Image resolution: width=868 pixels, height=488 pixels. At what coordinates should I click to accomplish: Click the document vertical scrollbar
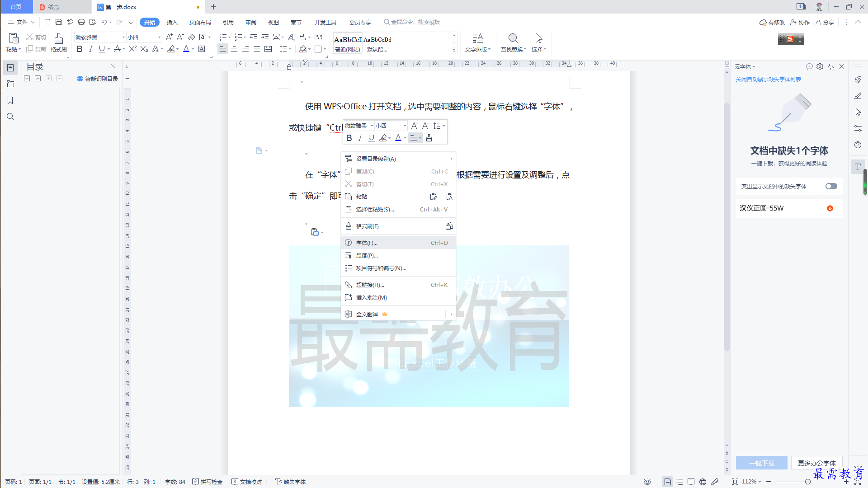tap(727, 226)
